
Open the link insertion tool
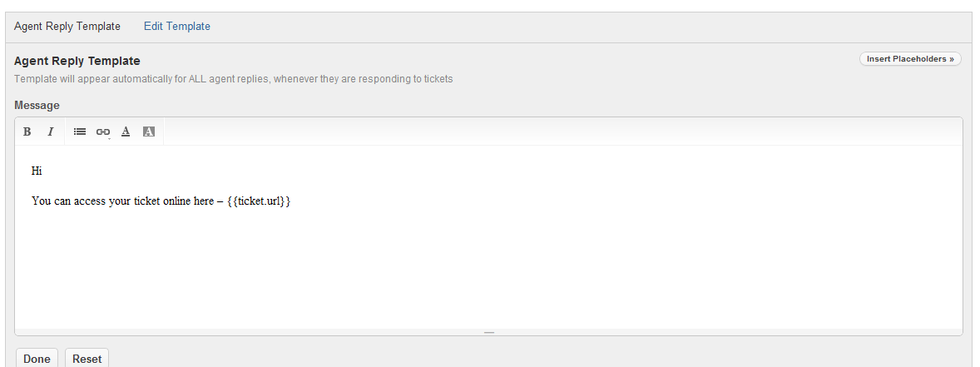(x=102, y=131)
